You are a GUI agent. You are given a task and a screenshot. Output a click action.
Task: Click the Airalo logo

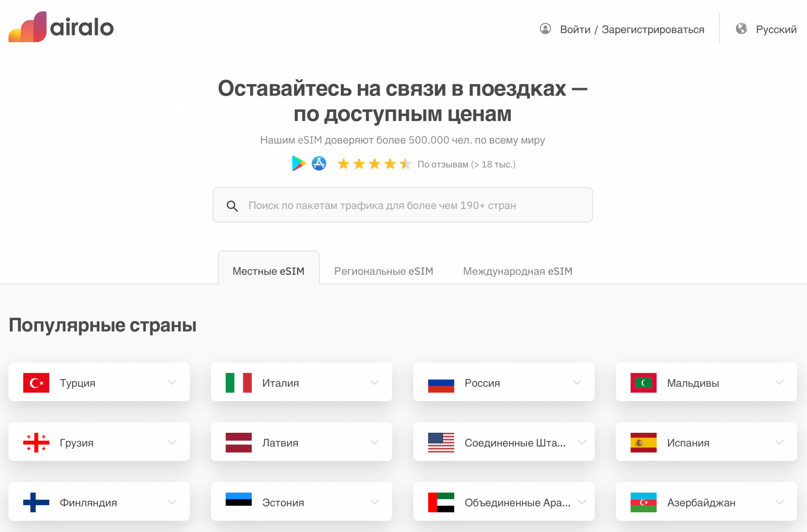click(61, 27)
